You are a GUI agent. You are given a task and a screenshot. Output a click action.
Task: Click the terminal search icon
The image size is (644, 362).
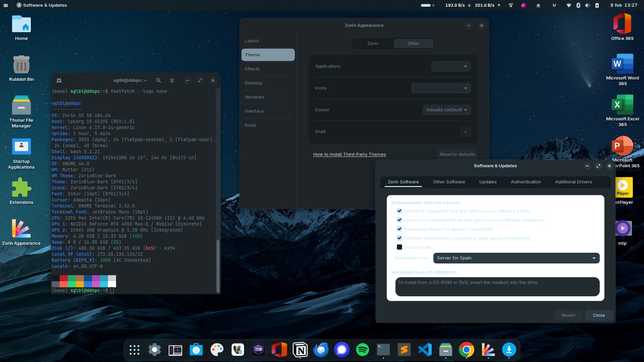pyautogui.click(x=158, y=80)
